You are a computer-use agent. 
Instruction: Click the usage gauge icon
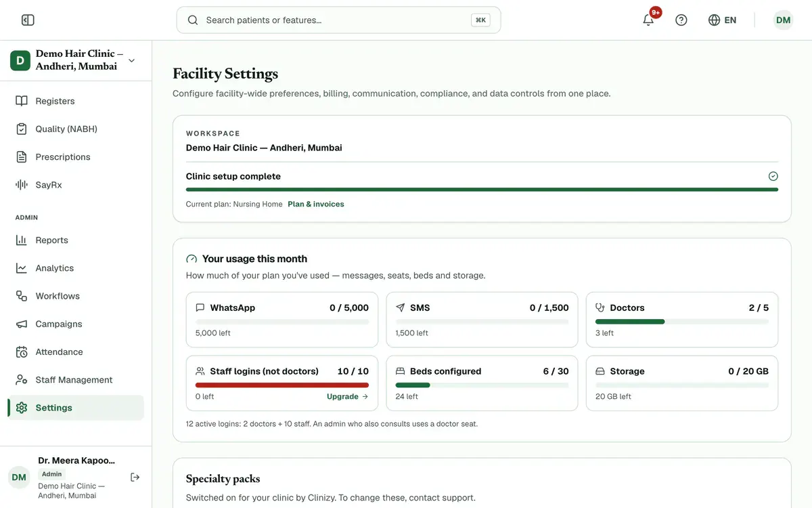(x=191, y=259)
